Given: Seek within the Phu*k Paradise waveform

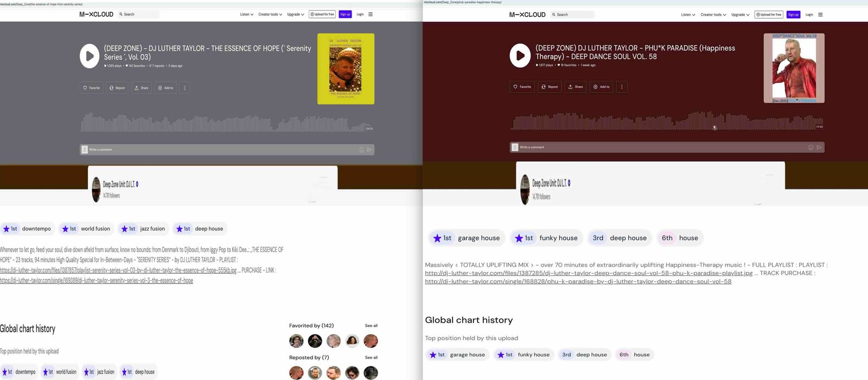Looking at the screenshot, I should (x=666, y=122).
